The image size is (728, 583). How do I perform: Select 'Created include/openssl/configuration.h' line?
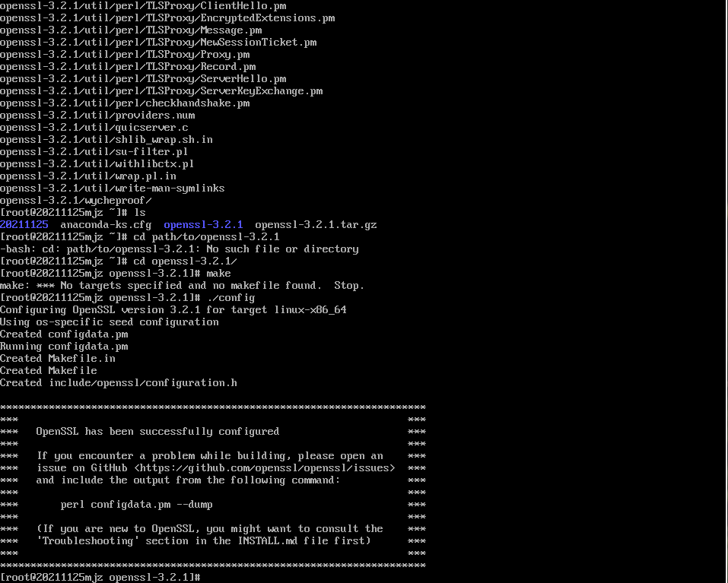pos(119,382)
